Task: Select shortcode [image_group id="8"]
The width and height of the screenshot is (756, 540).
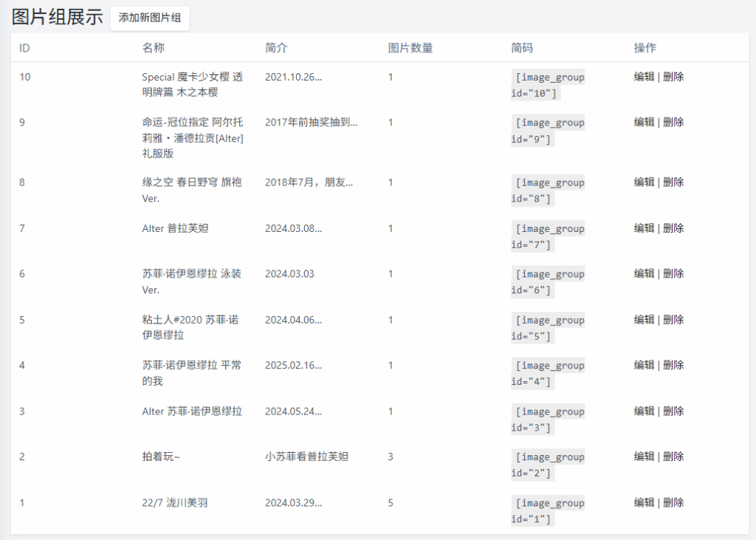Action: [549, 191]
